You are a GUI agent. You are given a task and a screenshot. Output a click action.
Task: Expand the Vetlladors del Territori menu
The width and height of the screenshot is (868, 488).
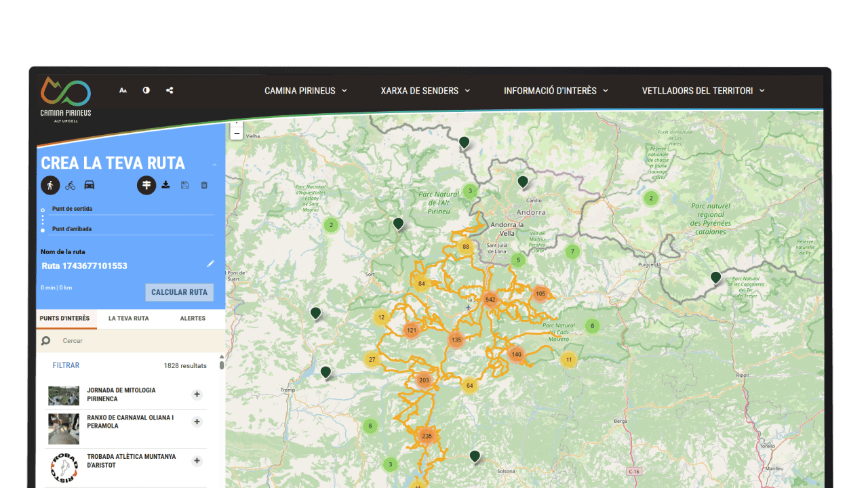coord(703,91)
